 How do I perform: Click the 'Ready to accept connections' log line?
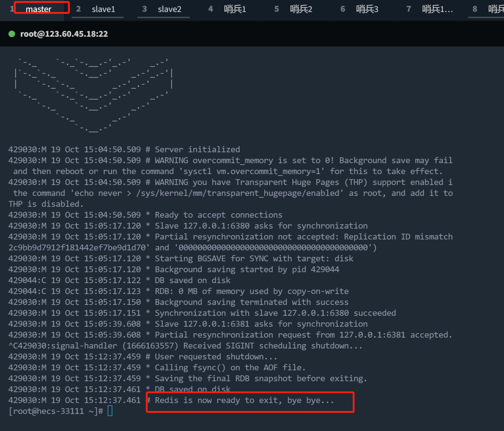pos(218,215)
